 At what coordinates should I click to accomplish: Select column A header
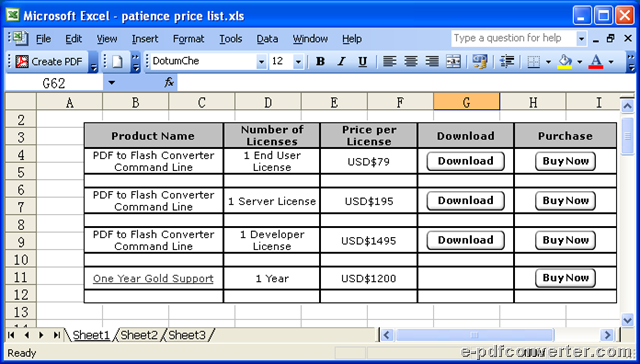(69, 102)
